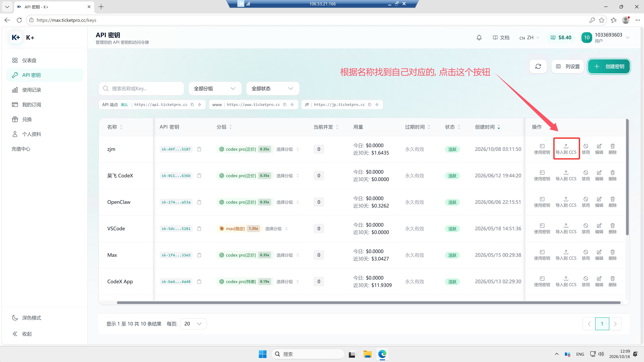Click the next page arrow
Image resolution: width=644 pixels, height=362 pixels.
pyautogui.click(x=615, y=324)
